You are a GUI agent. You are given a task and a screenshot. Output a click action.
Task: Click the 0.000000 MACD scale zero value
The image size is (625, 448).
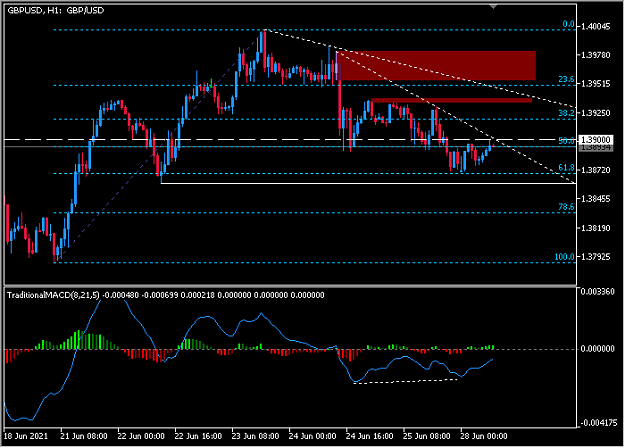pos(597,349)
